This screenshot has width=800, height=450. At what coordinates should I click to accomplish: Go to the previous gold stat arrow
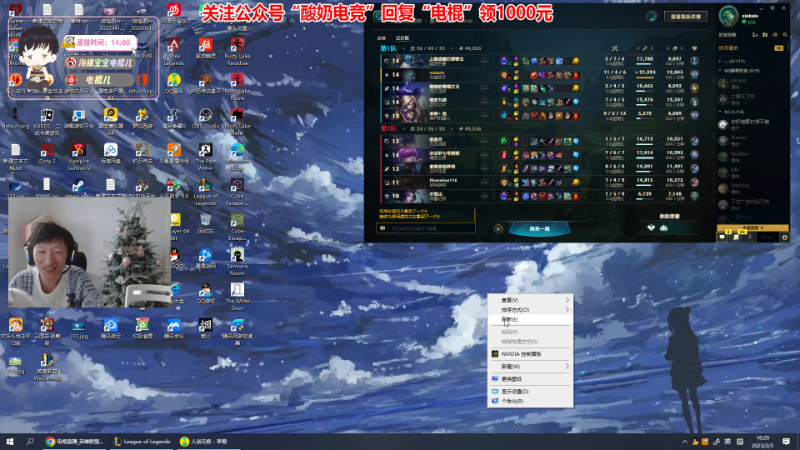668,48
